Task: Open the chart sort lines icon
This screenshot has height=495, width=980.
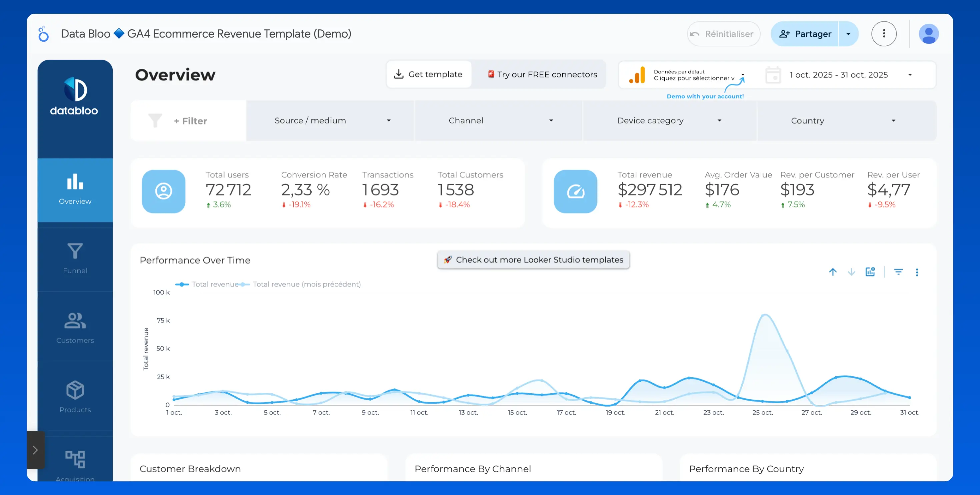Action: [898, 272]
